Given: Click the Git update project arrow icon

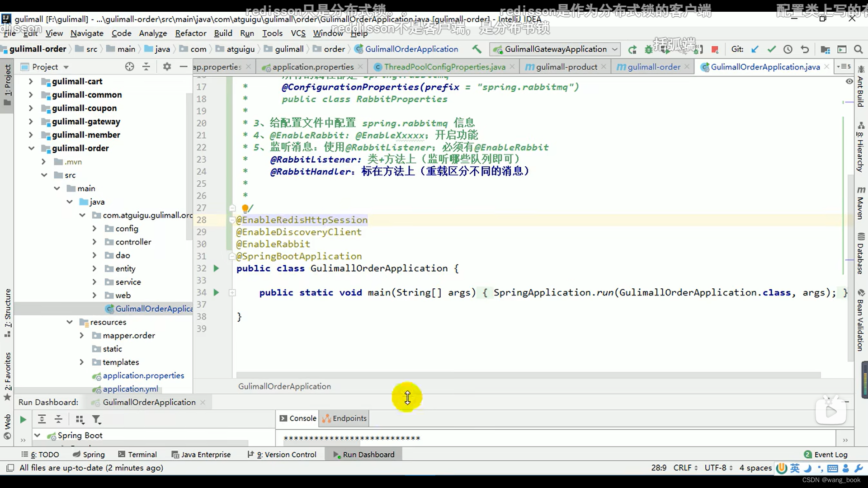Looking at the screenshot, I should pos(755,49).
